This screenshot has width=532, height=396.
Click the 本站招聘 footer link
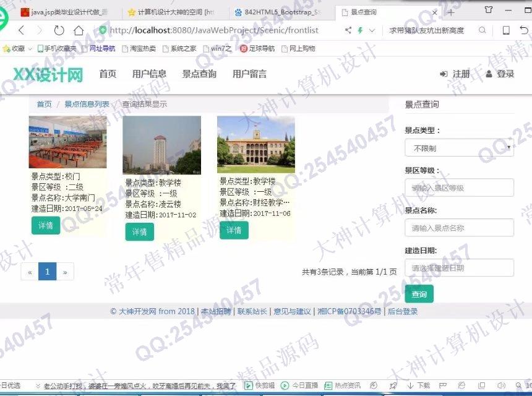click(216, 311)
